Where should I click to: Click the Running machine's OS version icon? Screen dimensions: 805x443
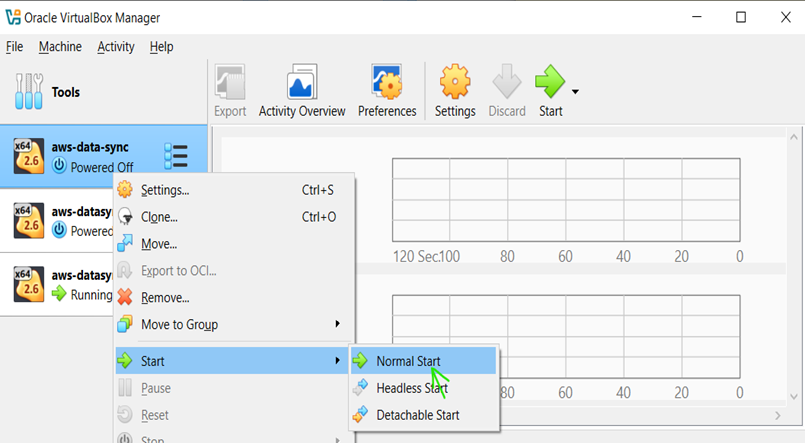pyautogui.click(x=29, y=284)
